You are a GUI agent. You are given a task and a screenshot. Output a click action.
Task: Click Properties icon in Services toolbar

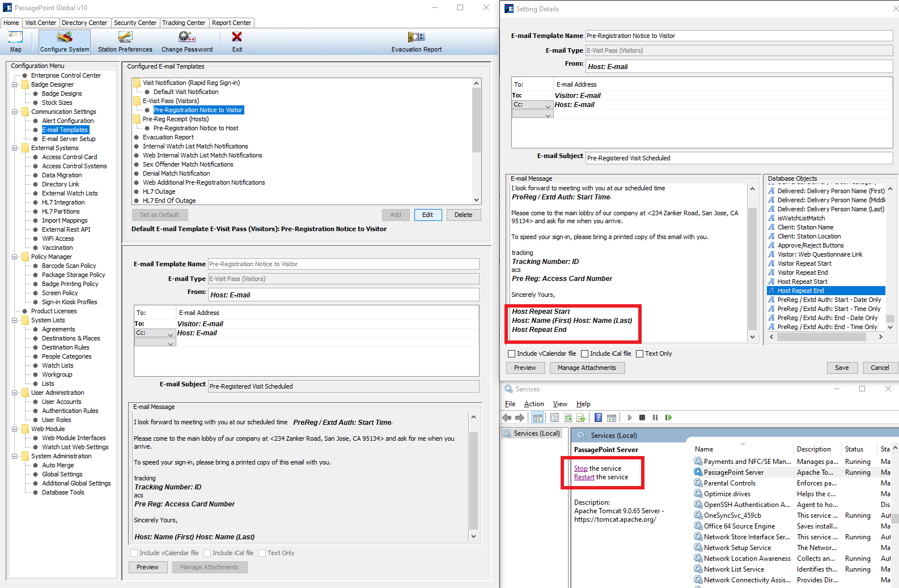(554, 417)
